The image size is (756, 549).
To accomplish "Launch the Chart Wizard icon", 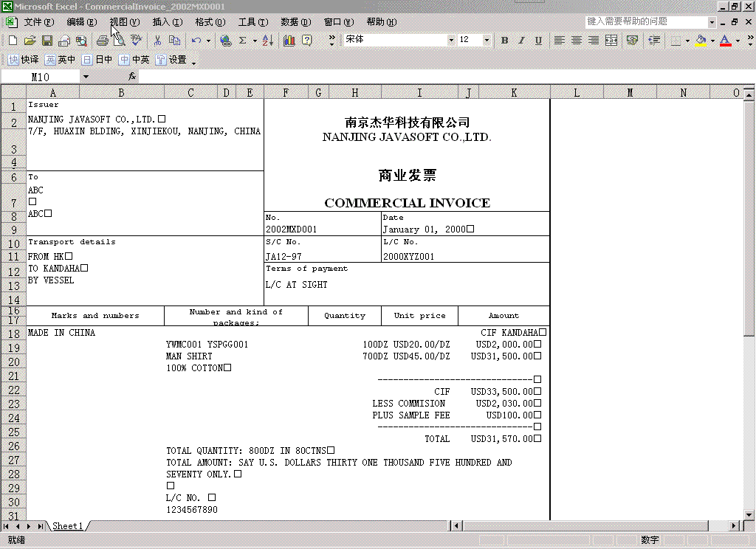I will tap(289, 41).
